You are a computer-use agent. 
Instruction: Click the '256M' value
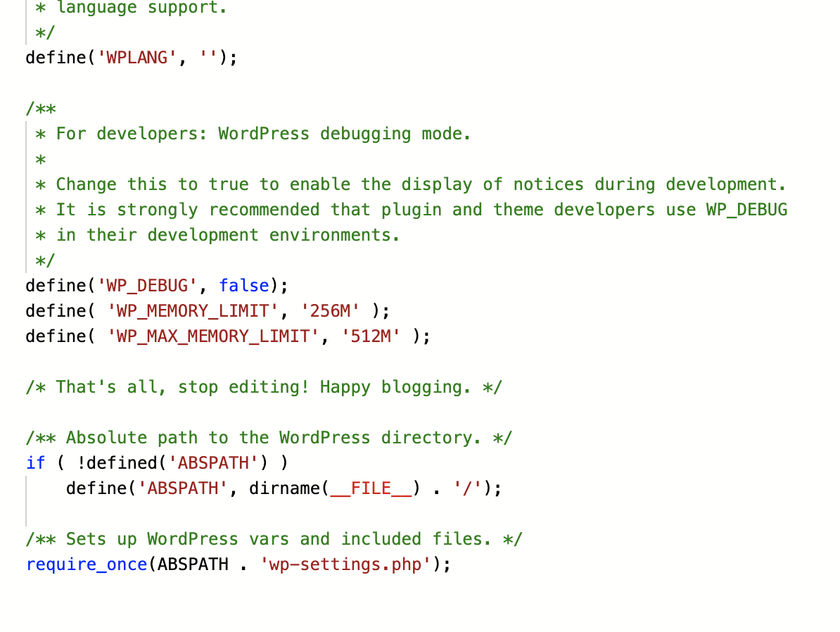pyautogui.click(x=330, y=311)
